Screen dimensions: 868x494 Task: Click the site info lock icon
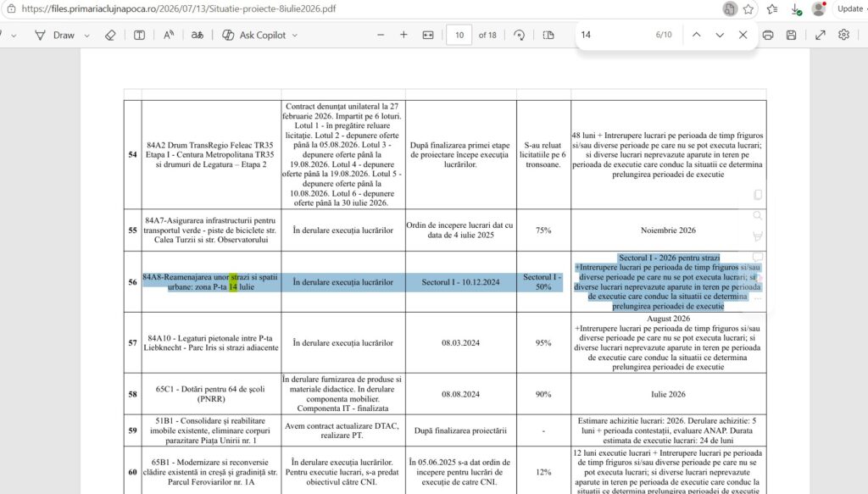click(11, 8)
